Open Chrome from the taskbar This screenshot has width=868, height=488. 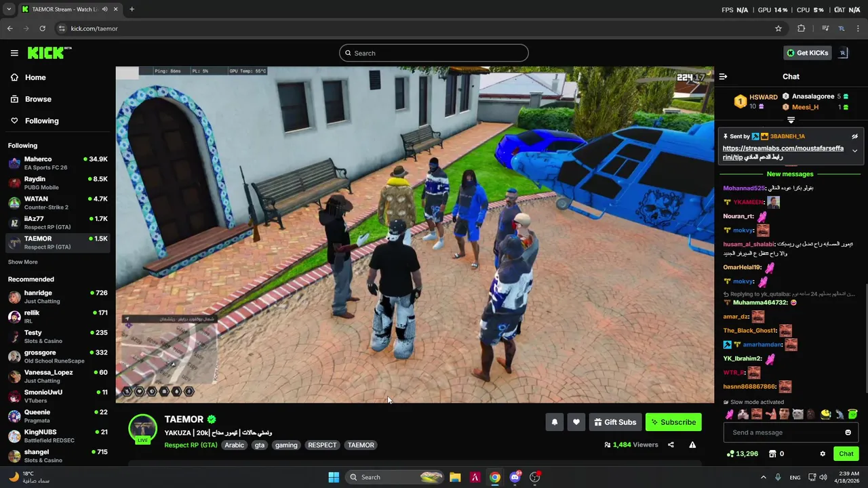point(495,477)
